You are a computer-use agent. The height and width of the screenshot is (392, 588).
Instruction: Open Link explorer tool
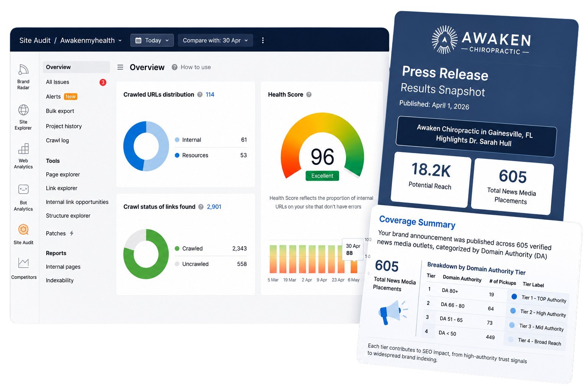[62, 188]
